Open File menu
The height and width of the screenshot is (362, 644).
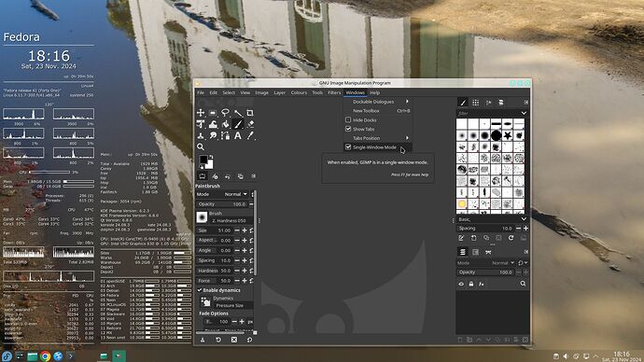pos(201,92)
